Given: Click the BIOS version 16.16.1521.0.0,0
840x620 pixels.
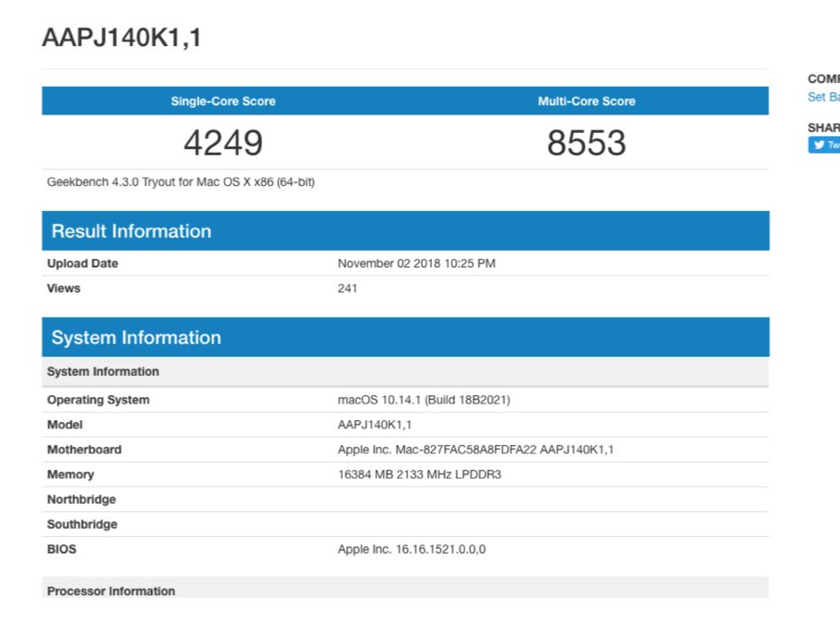Looking at the screenshot, I should pyautogui.click(x=411, y=549).
